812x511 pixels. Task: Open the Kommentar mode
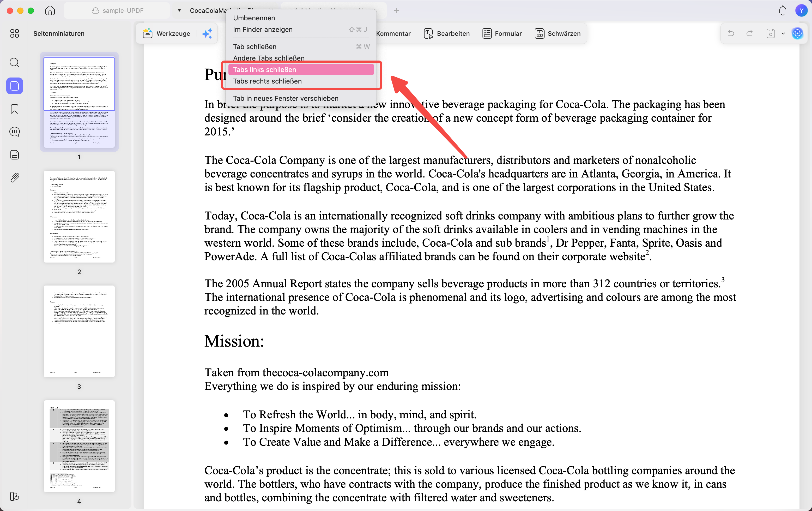pos(393,33)
